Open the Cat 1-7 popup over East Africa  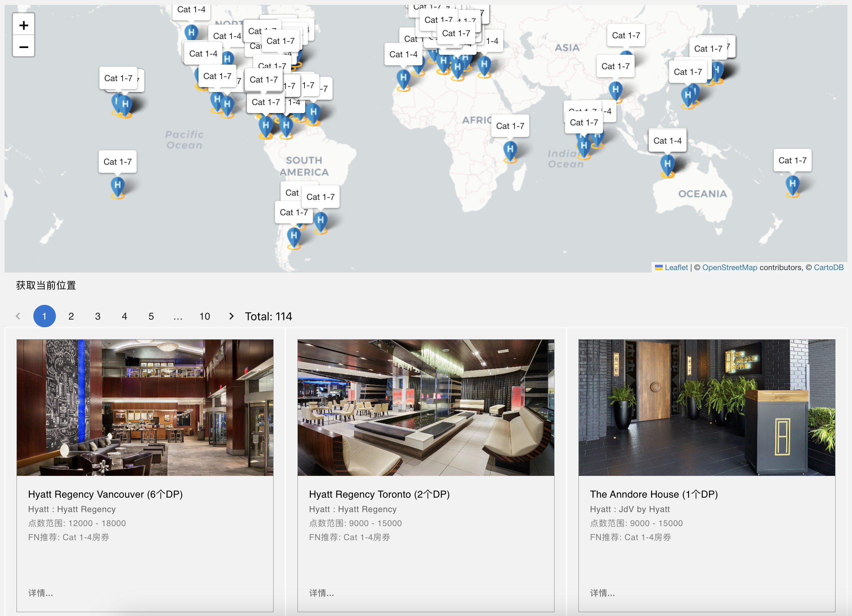click(510, 126)
